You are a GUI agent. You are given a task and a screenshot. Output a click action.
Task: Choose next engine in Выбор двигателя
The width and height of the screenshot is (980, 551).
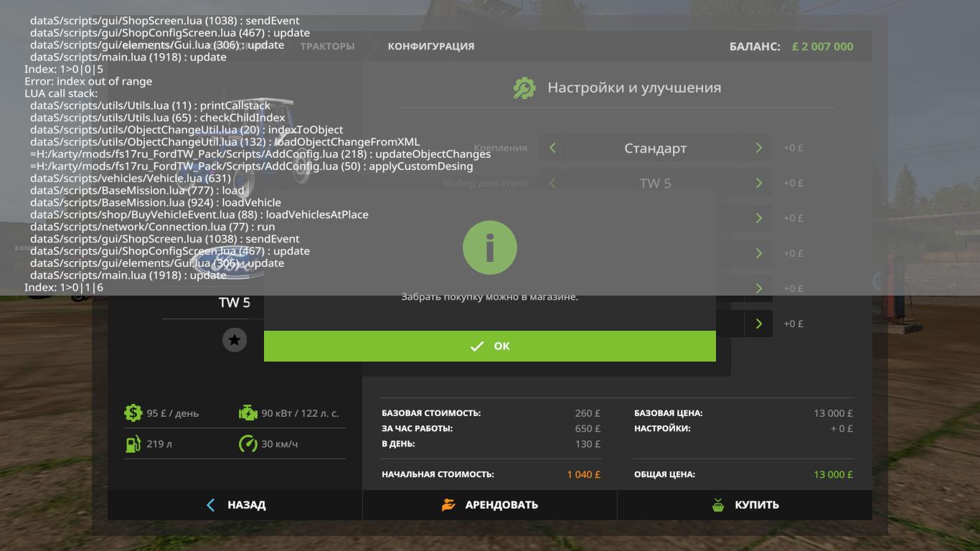(758, 183)
